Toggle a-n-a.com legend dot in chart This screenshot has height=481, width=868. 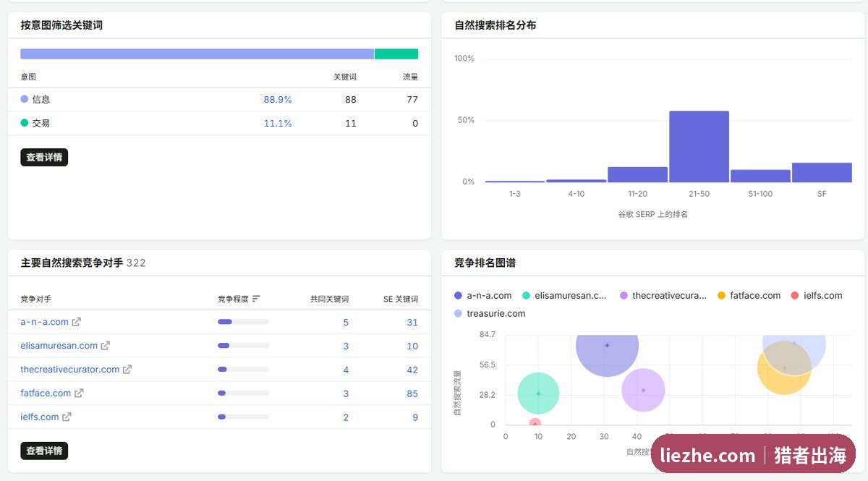[458, 295]
